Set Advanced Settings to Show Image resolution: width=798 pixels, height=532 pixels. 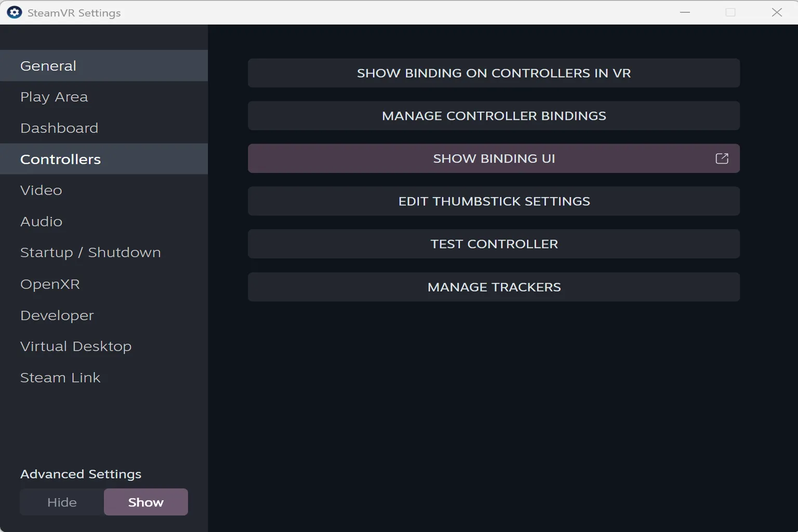pos(146,502)
